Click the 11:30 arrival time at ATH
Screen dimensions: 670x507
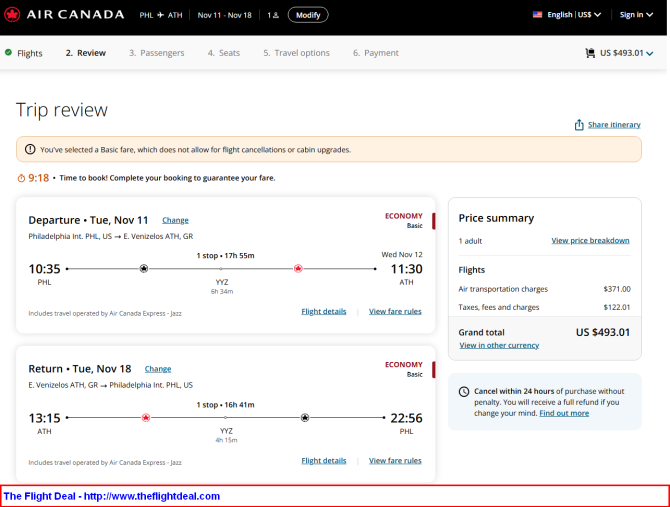click(406, 269)
